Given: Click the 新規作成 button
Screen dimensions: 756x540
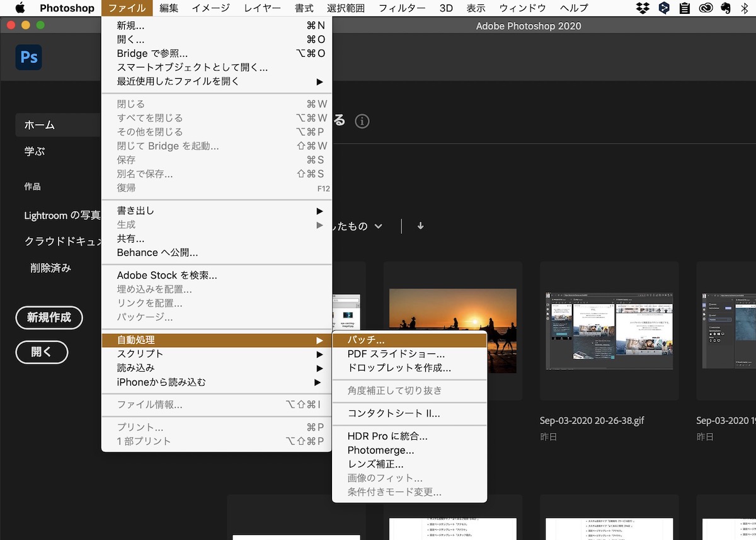Looking at the screenshot, I should [x=49, y=318].
